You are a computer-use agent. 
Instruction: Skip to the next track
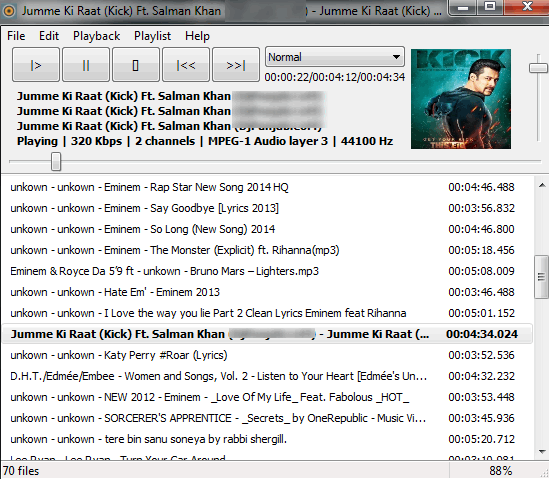pos(236,65)
